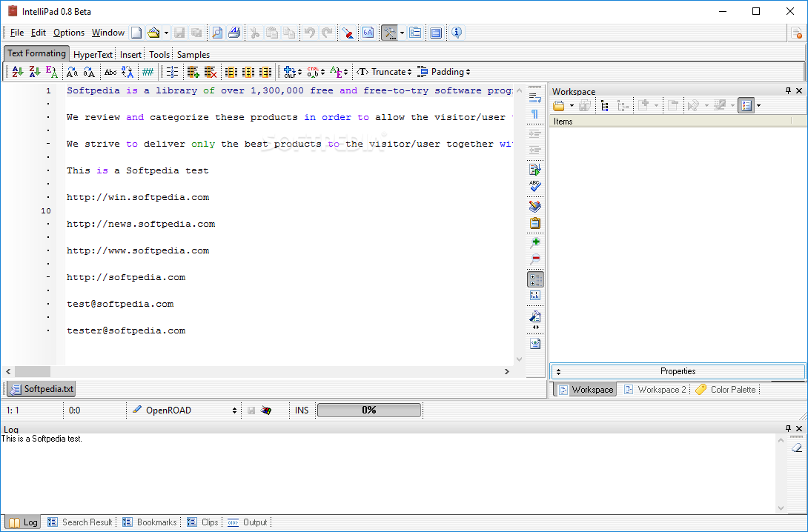Click the pen and paper icon in vertical toolbar

point(535,317)
